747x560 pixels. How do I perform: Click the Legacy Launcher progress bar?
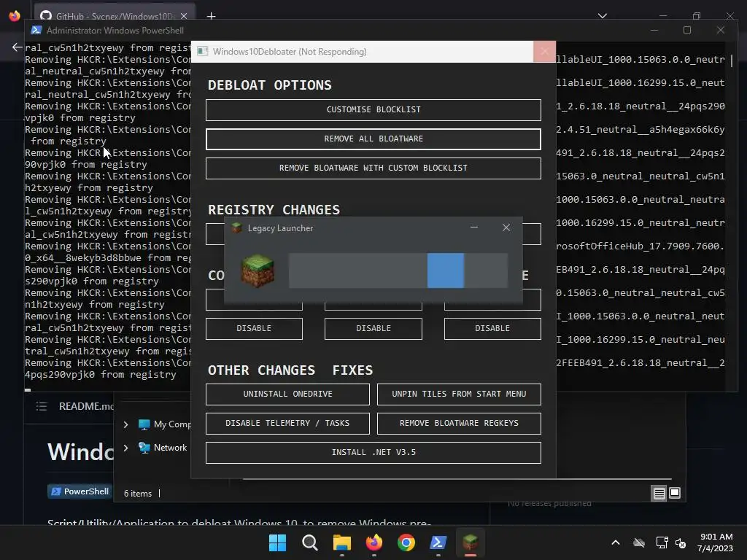point(398,271)
